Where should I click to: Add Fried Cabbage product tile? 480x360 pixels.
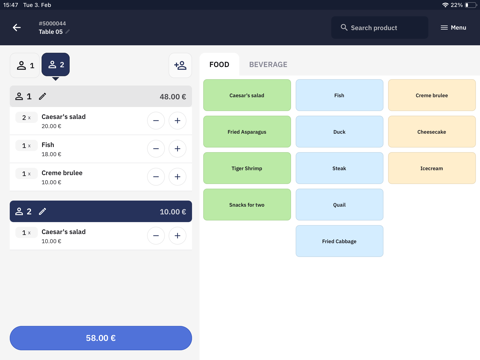[x=339, y=241]
